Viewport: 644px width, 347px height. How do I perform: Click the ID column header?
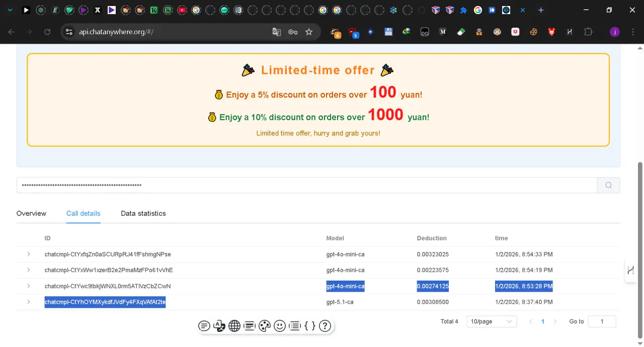(48, 238)
